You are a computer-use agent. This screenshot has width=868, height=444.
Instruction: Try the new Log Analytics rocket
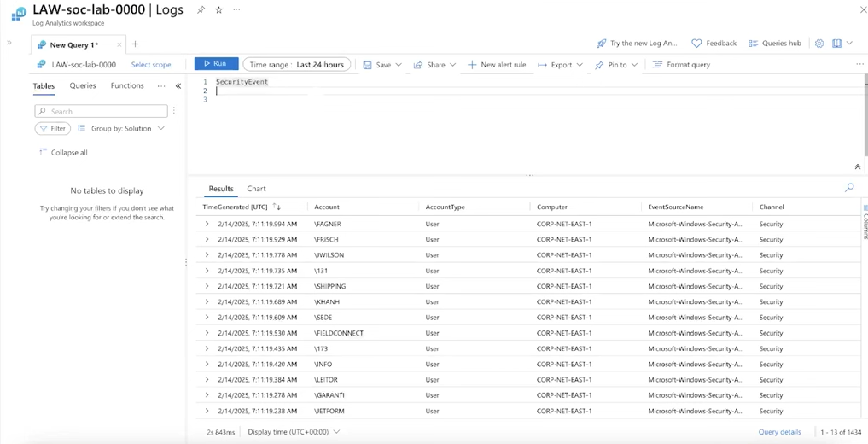pyautogui.click(x=637, y=44)
